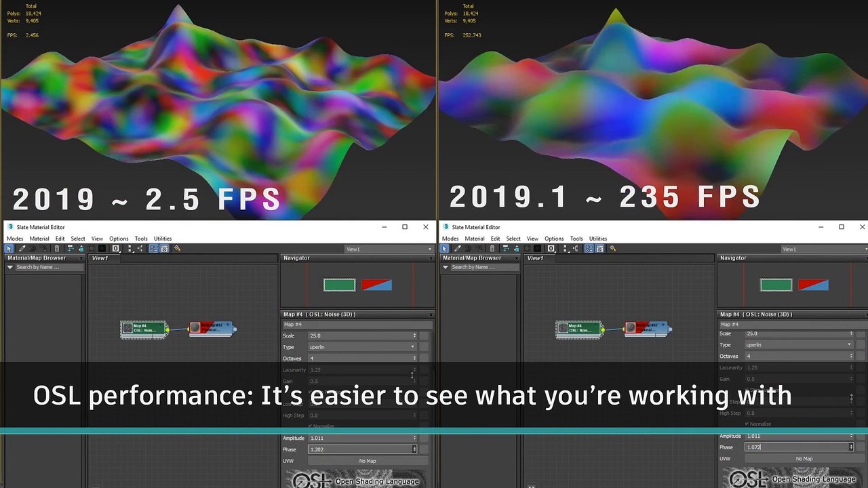Screen dimensions: 868x488
Task: Select Material #47 physical node in right view
Action: click(x=648, y=329)
